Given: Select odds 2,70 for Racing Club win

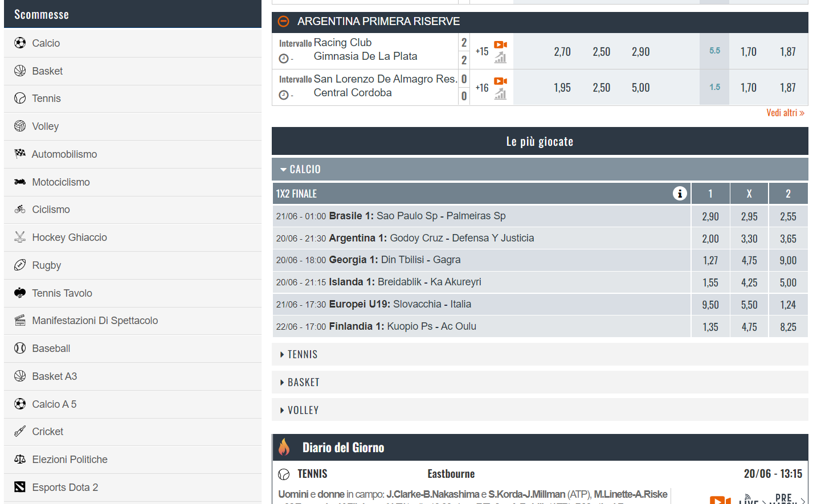Looking at the screenshot, I should (562, 52).
